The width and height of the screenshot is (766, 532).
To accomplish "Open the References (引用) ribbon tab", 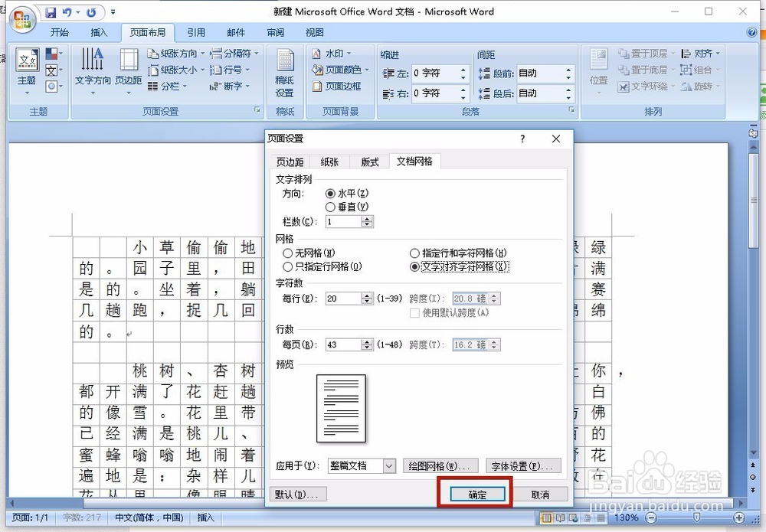I will 196,32.
